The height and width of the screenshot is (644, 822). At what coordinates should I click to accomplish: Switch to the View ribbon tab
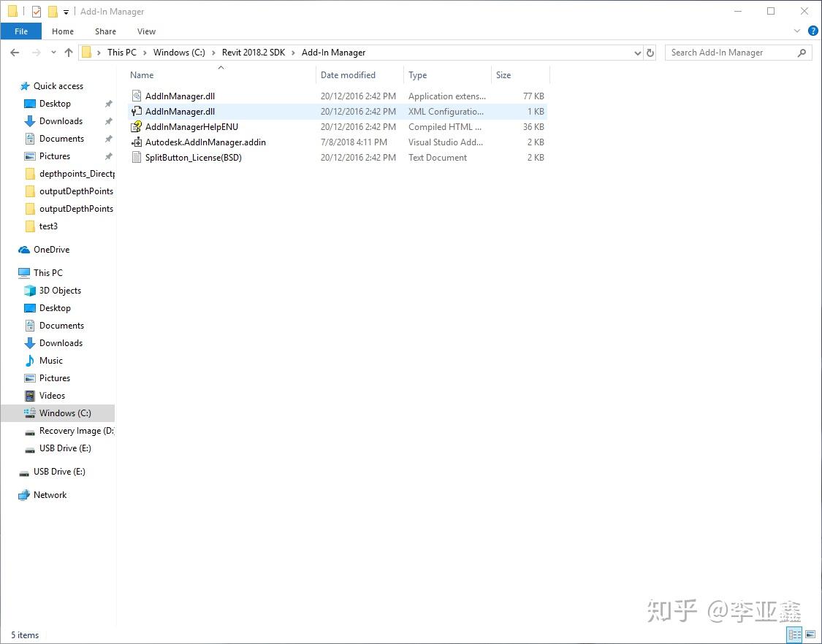tap(146, 31)
